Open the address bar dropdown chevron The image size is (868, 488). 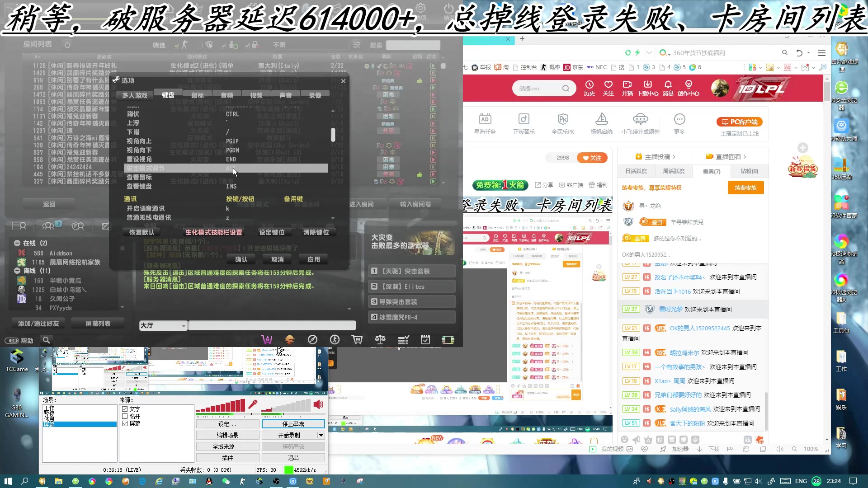click(x=649, y=53)
